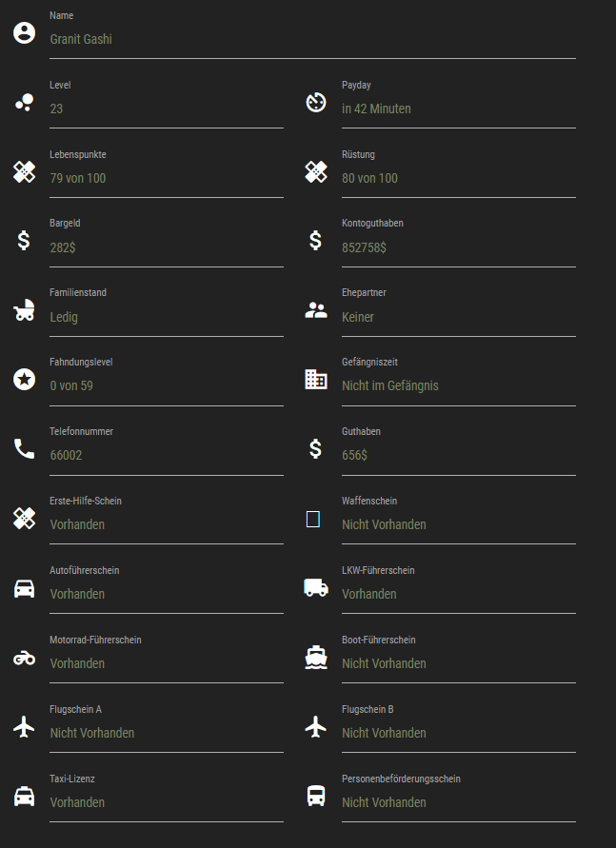Click the Taxi-Lizenz taxi icon
Image resolution: width=616 pixels, height=848 pixels.
click(24, 797)
